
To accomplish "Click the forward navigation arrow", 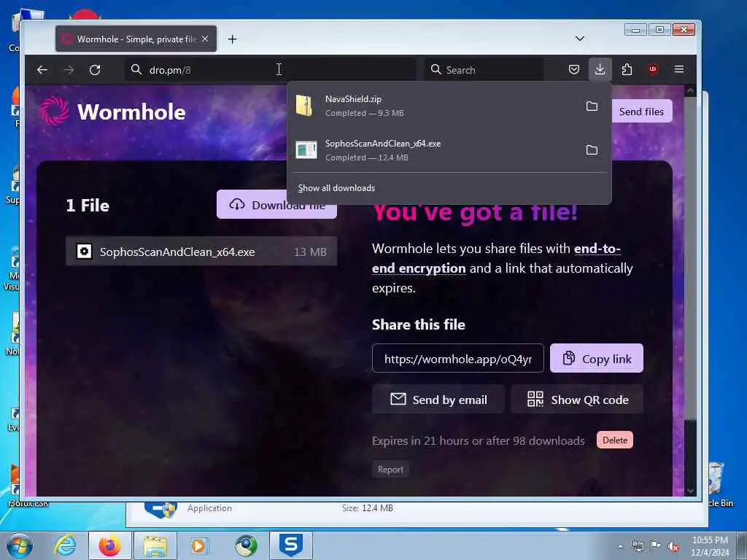I will (69, 70).
